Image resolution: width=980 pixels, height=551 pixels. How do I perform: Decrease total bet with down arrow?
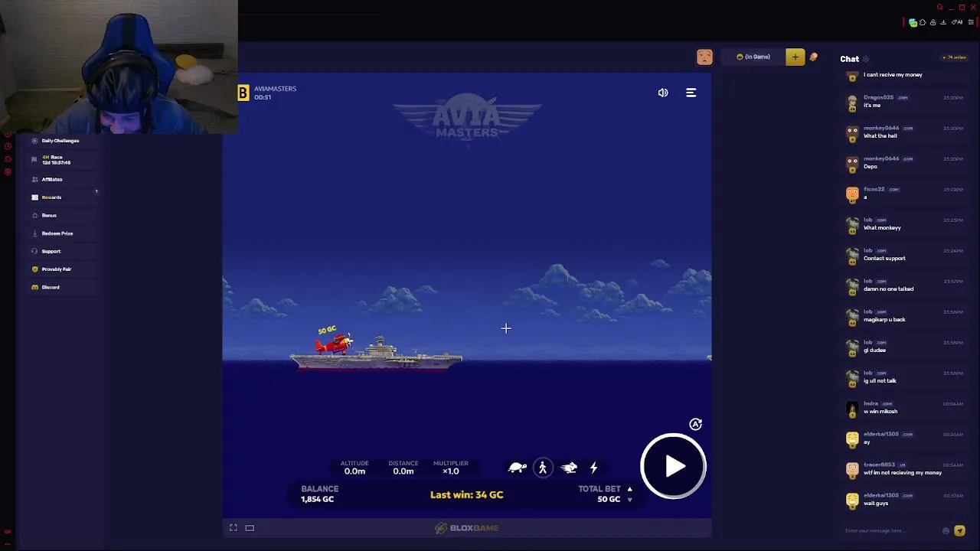629,500
